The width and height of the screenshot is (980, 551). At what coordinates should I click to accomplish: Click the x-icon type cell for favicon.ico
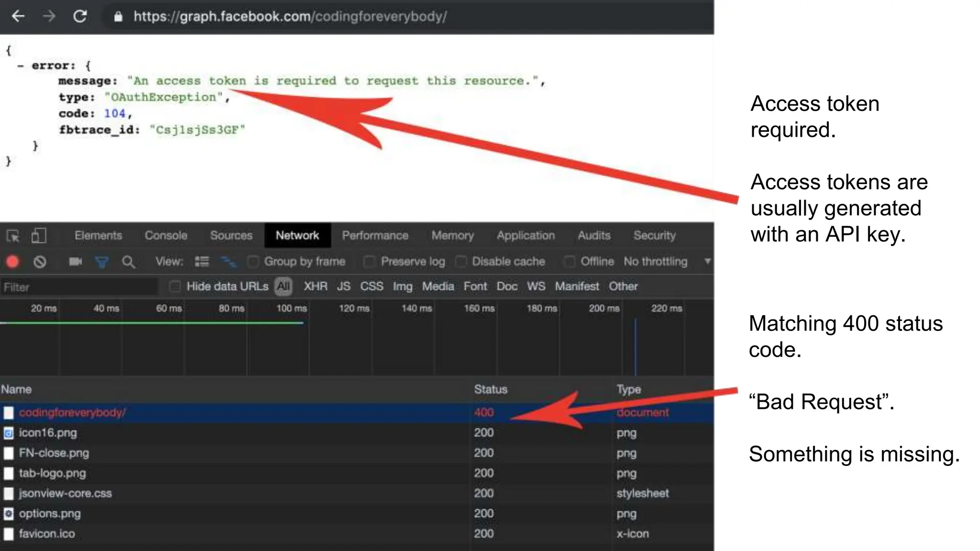click(633, 534)
